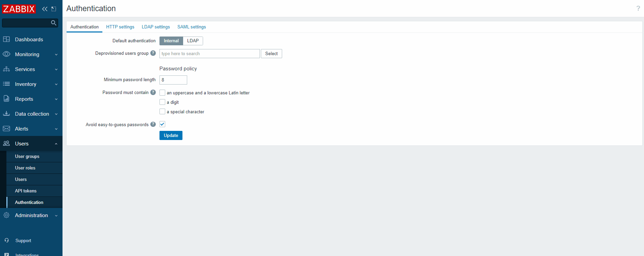This screenshot has width=644, height=256.
Task: Click Select button for users group
Action: [x=271, y=54]
